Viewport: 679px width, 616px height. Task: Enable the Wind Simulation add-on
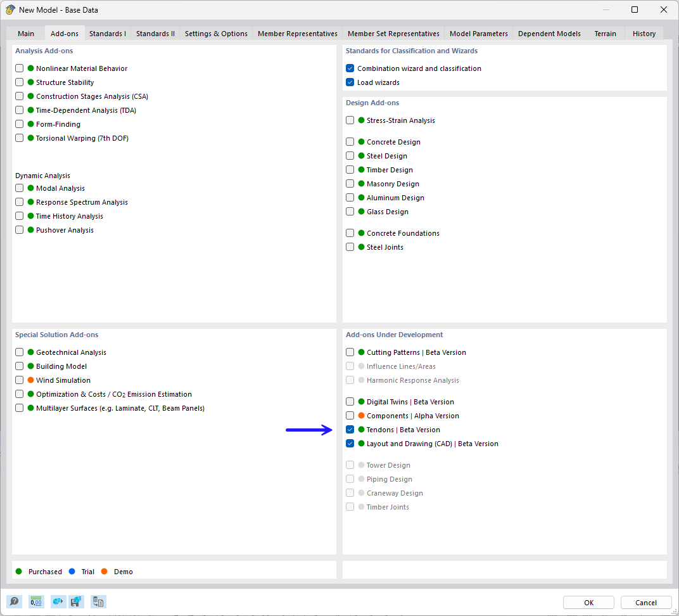[19, 380]
